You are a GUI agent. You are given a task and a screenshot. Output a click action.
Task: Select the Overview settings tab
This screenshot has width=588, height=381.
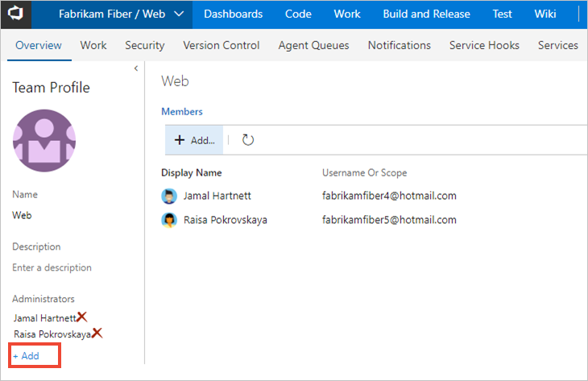39,45
